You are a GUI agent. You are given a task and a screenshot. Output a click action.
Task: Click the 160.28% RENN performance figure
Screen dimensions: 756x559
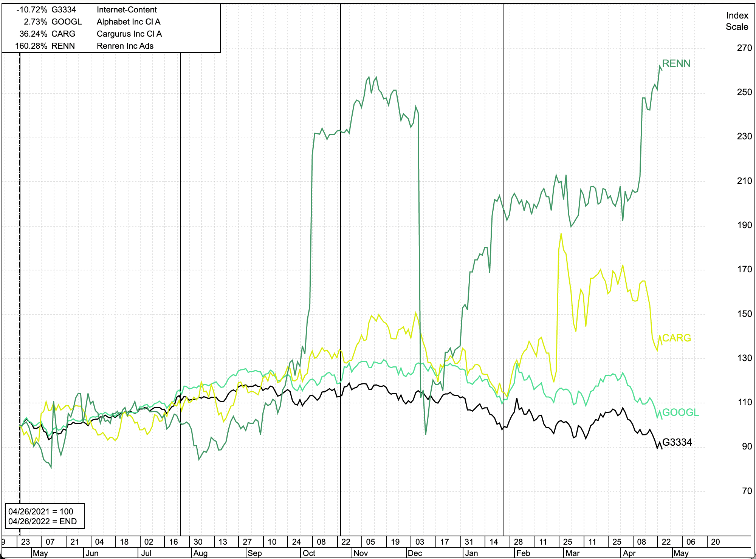[x=31, y=46]
